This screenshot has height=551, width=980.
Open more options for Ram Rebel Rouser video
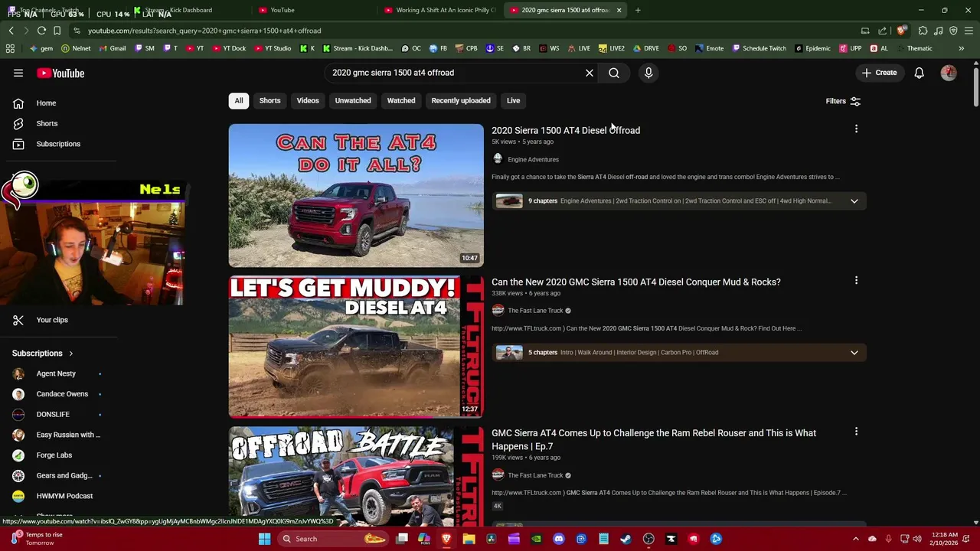(856, 432)
